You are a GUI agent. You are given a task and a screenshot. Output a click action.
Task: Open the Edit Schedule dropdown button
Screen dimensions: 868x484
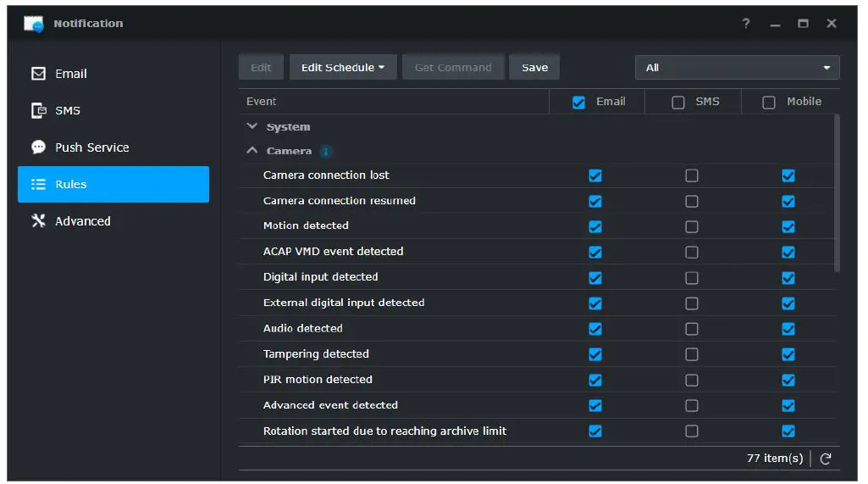pos(343,67)
